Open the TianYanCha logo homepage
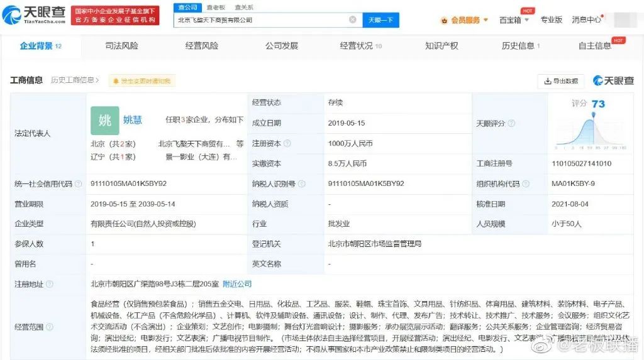This screenshot has width=644, height=360. [x=34, y=15]
